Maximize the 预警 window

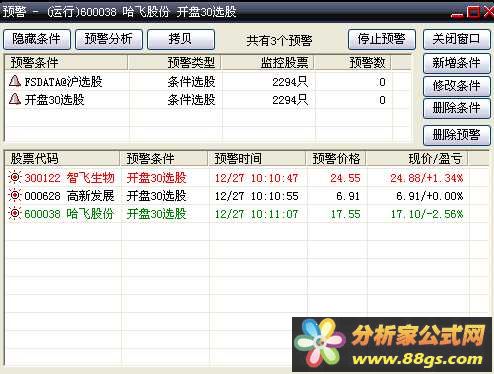[473, 12]
